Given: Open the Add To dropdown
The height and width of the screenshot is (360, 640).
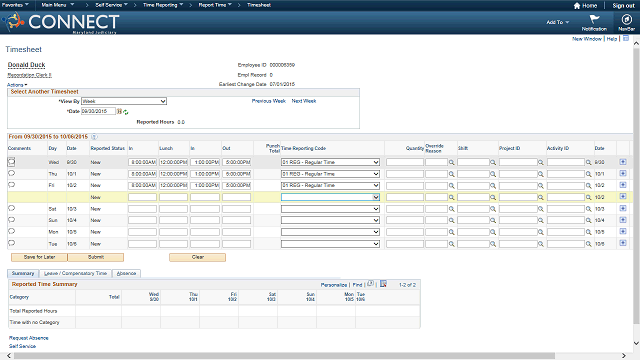Looking at the screenshot, I should coord(558,22).
